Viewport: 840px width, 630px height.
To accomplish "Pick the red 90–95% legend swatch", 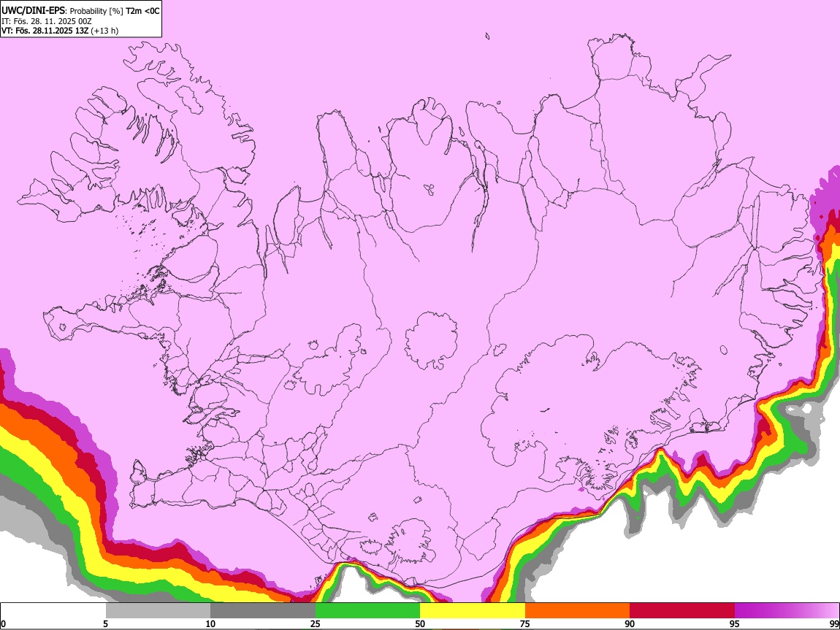I will point(682,610).
